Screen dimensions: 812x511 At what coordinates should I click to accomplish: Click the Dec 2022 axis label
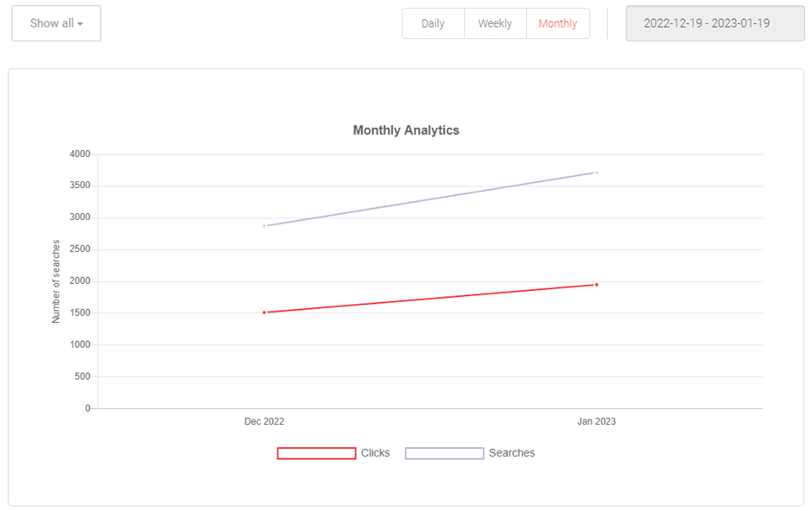pos(263,421)
